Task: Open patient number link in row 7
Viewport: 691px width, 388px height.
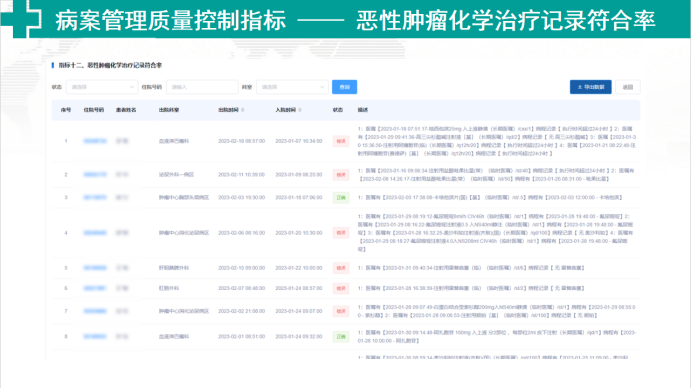Action: point(95,311)
